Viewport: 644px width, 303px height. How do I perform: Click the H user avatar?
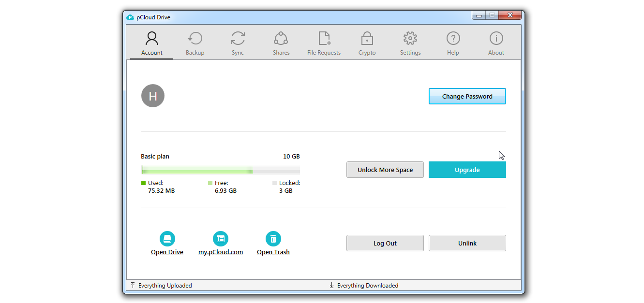coord(153,96)
